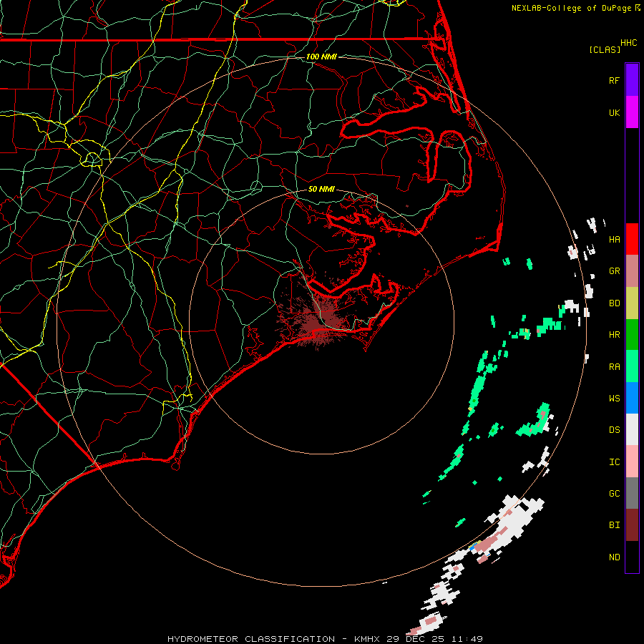Click the red HA legend color swatch

pos(632,239)
